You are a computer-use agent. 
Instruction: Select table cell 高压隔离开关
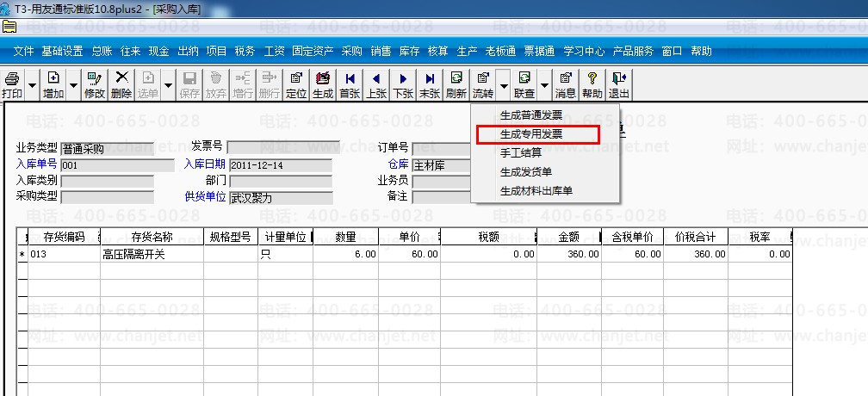pos(152,255)
